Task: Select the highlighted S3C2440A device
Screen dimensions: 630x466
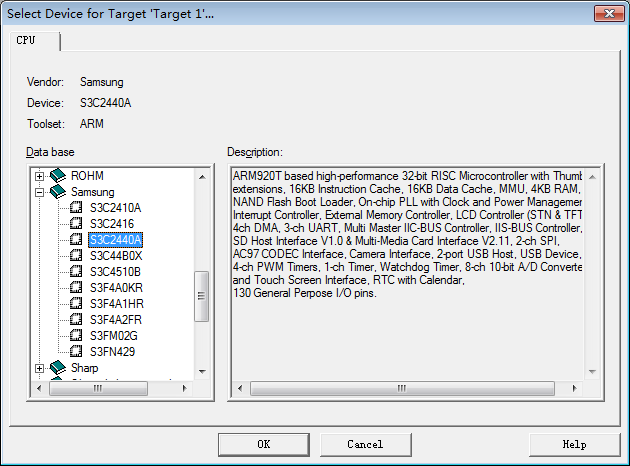Action: pos(115,240)
